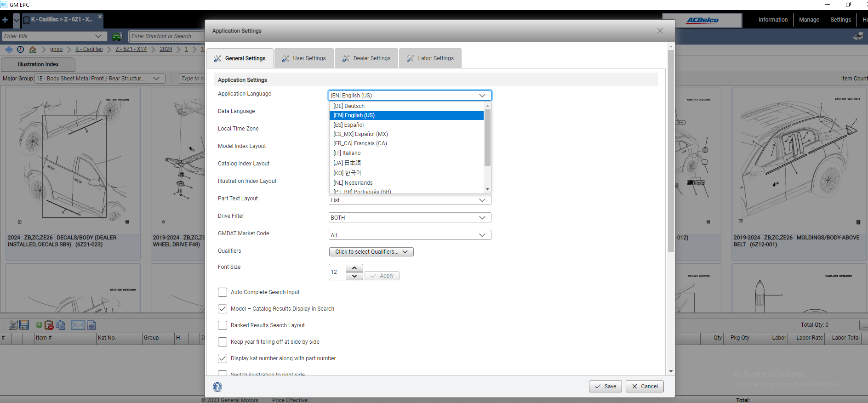
Task: Open the Information menu
Action: click(773, 20)
